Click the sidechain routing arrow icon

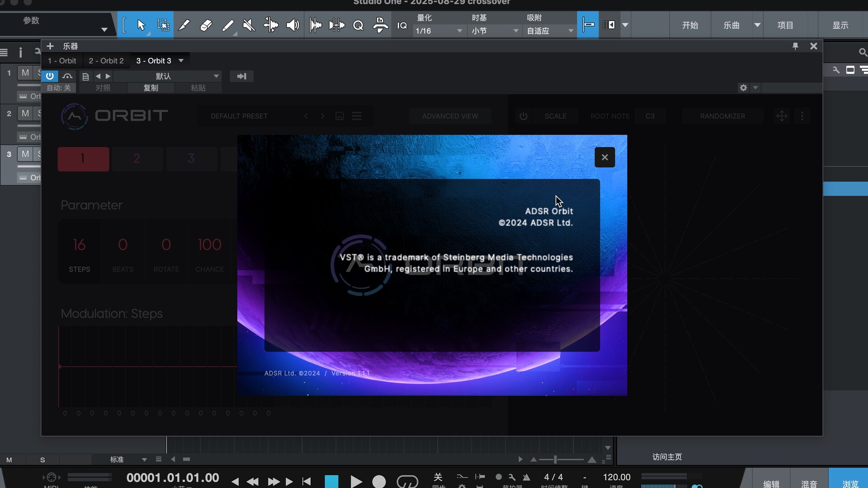coord(241,76)
